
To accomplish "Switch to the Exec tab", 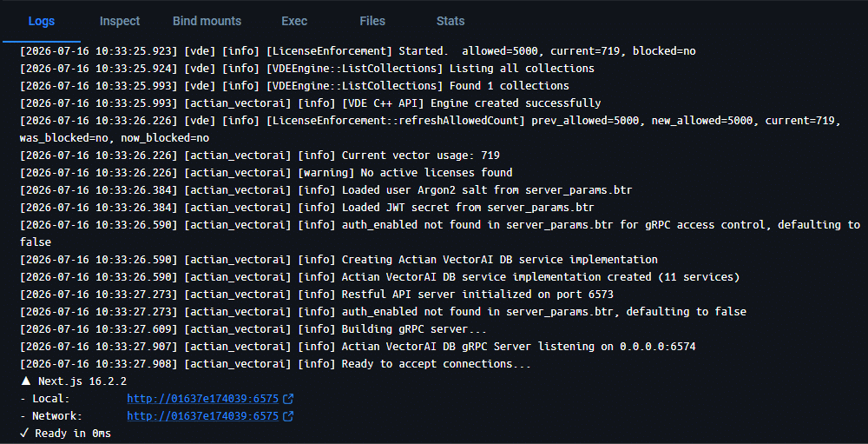I will (x=294, y=22).
